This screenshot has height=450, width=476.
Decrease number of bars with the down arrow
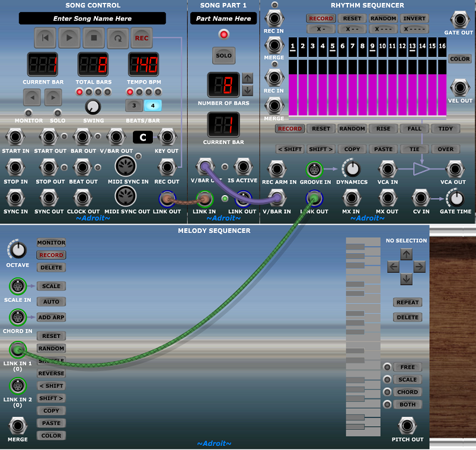248,91
